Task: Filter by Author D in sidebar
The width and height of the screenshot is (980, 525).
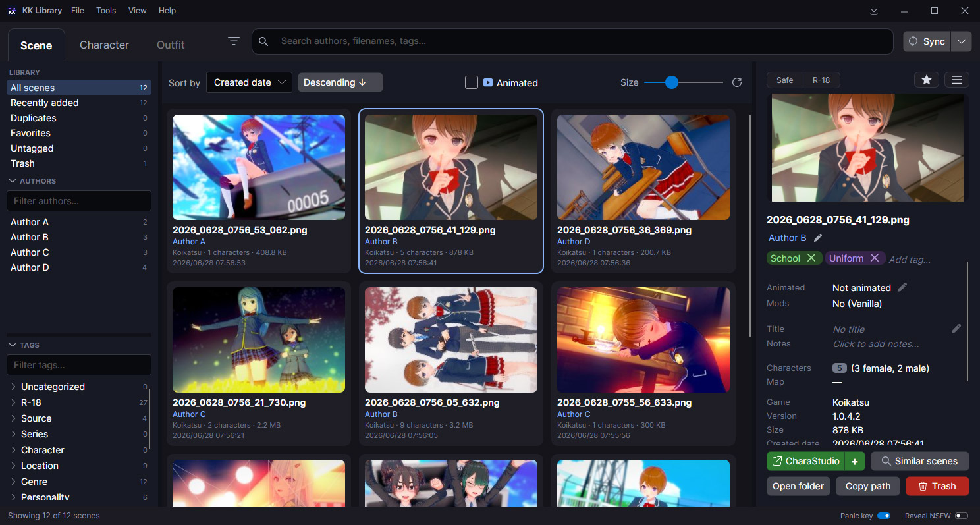Action: (x=79, y=267)
